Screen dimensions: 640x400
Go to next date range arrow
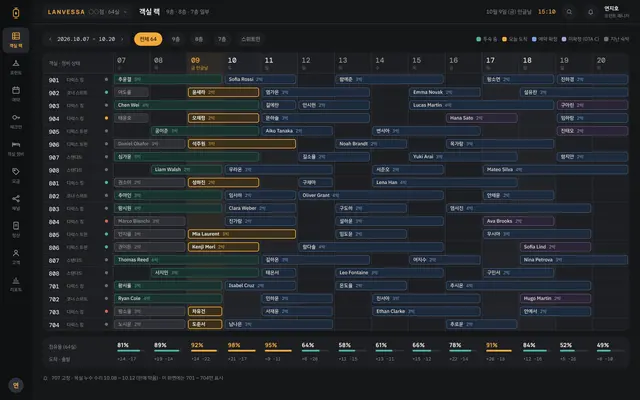click(x=122, y=39)
